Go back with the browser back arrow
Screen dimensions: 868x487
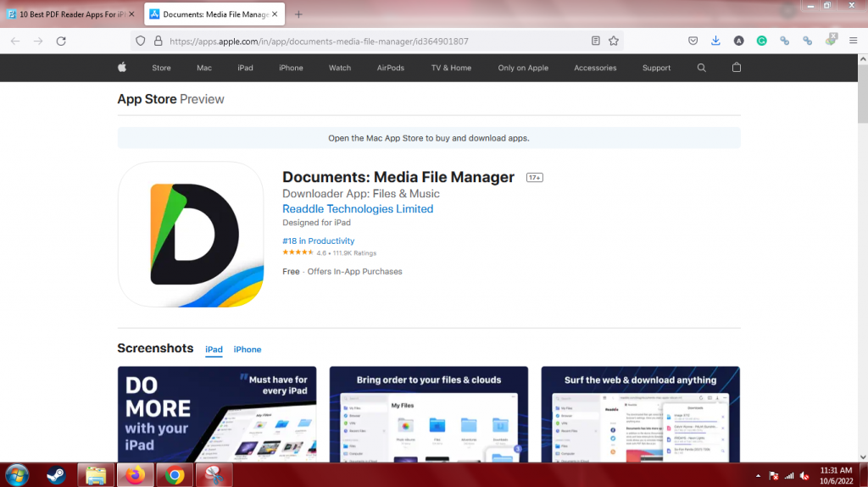tap(15, 41)
